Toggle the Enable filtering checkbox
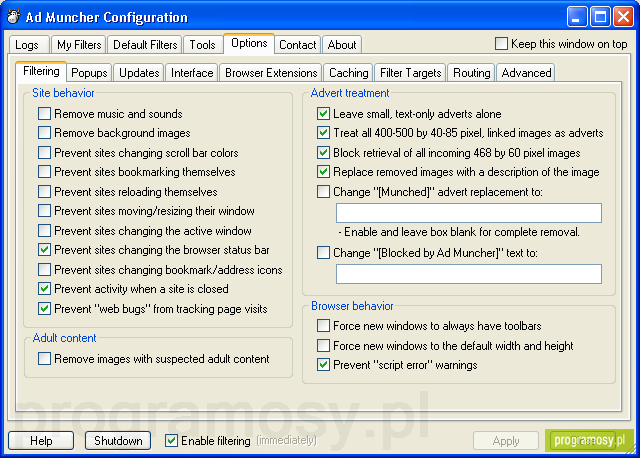The height and width of the screenshot is (458, 640). tap(171, 441)
